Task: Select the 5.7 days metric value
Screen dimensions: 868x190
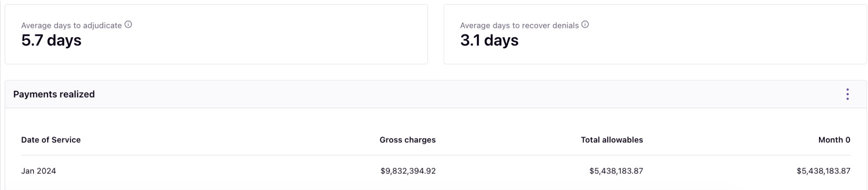Action: (51, 40)
